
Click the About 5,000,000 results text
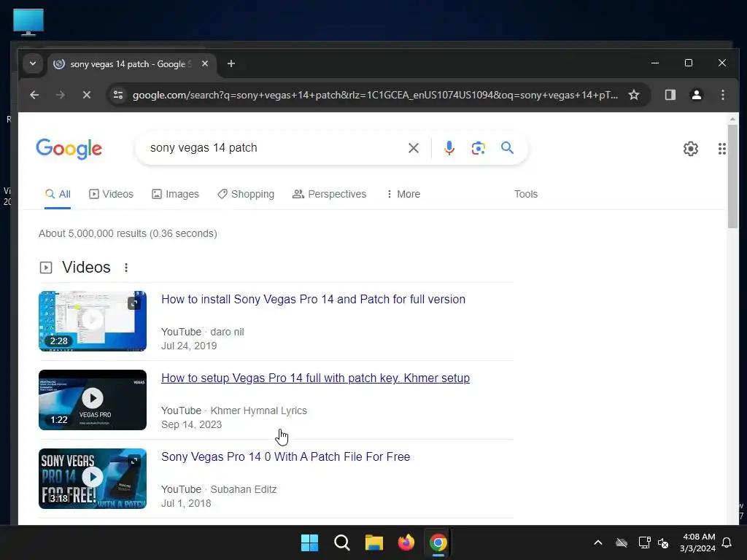tap(128, 234)
